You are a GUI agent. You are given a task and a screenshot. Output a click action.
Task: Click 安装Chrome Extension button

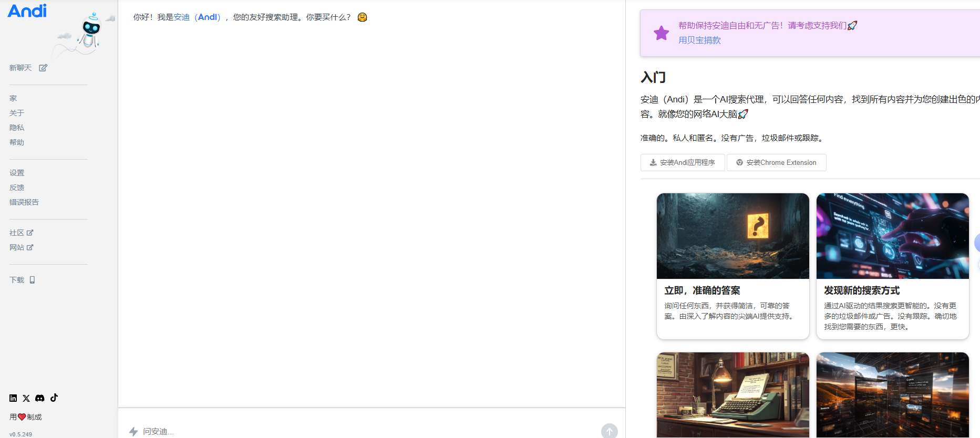click(776, 162)
